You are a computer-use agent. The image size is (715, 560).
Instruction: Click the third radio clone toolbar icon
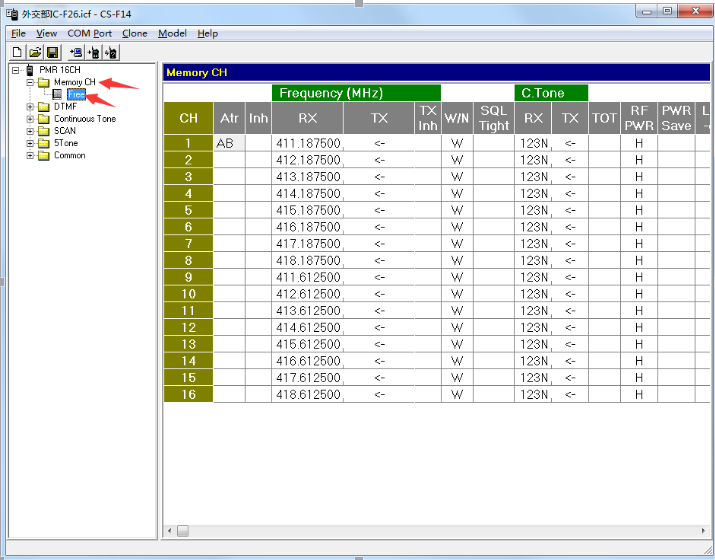click(x=111, y=52)
